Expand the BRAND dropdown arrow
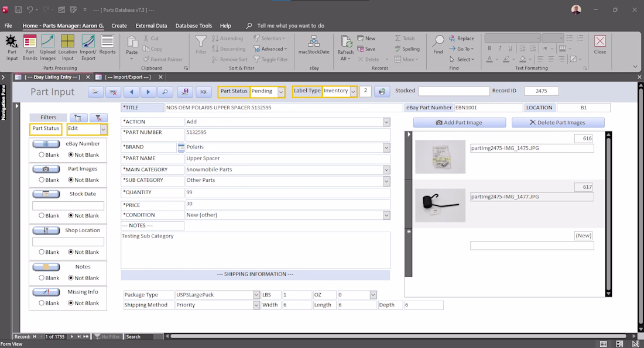The image size is (644, 348). point(386,147)
